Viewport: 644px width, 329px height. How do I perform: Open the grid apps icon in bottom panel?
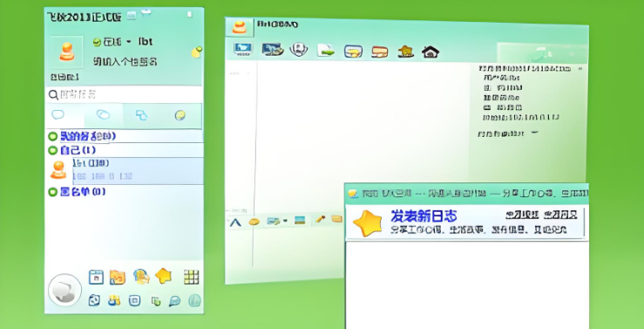tap(192, 277)
